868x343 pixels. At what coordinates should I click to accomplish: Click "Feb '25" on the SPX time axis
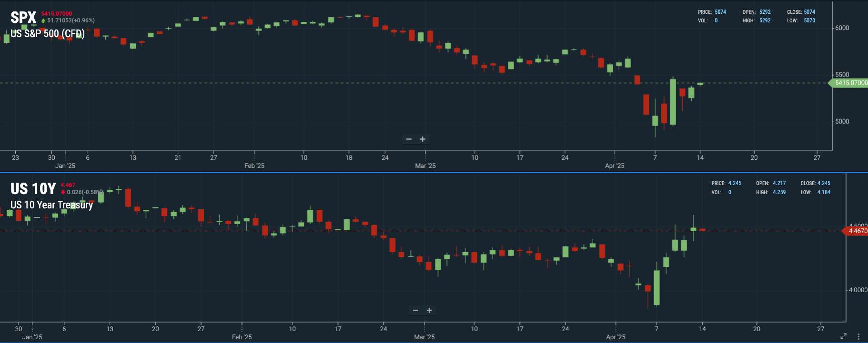point(254,166)
